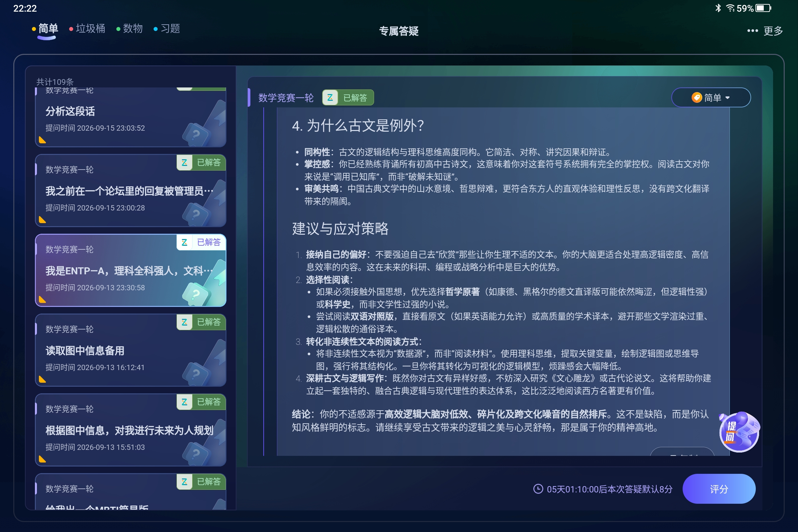Click yellow corner marker on 论坛回复 card
The width and height of the screenshot is (798, 532).
coord(42,219)
